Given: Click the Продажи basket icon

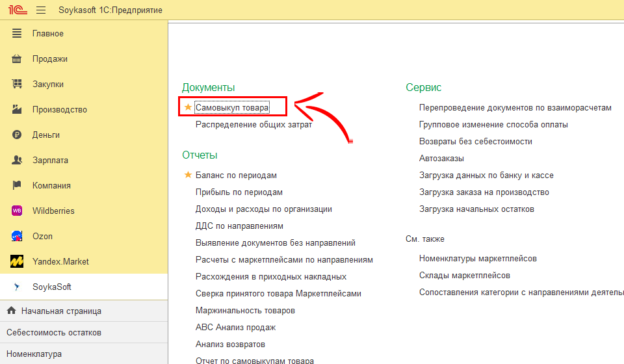Looking at the screenshot, I should click(18, 59).
